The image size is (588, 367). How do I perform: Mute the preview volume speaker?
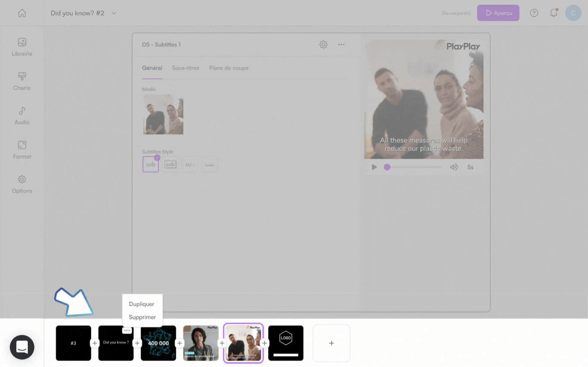[x=454, y=167]
